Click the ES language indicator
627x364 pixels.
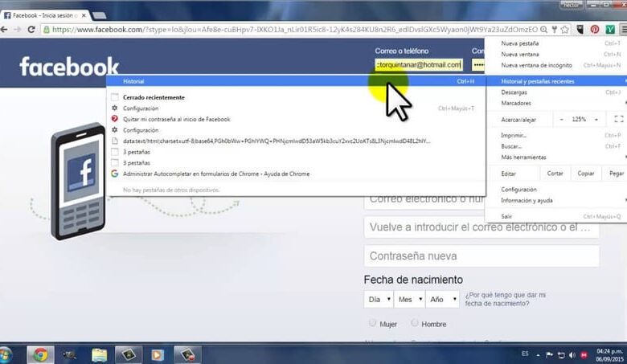(525, 354)
